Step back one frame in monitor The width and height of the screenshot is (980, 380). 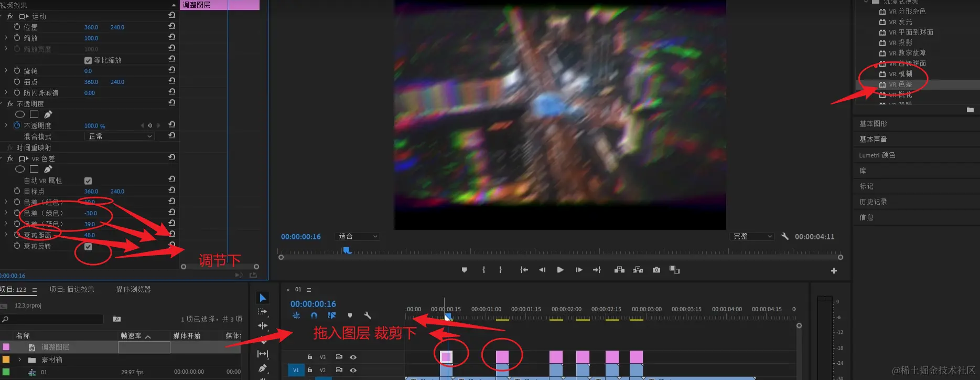point(542,270)
